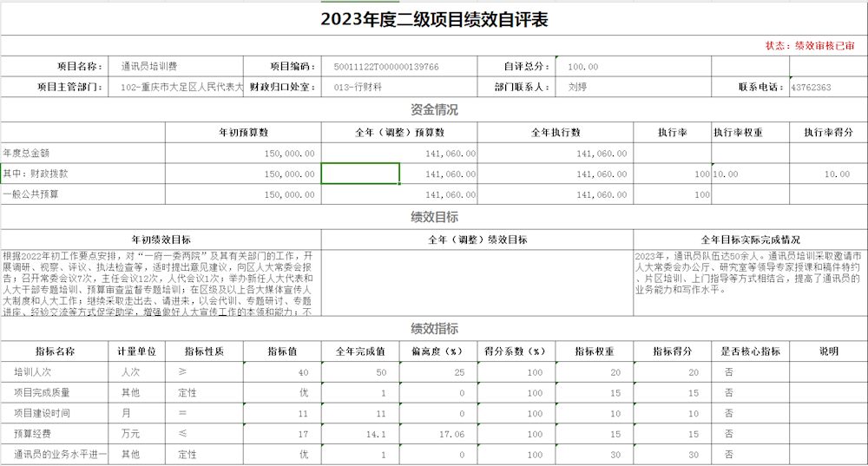The height and width of the screenshot is (466, 868).
Task: Select the 是否核心指标 column header
Action: (x=751, y=351)
